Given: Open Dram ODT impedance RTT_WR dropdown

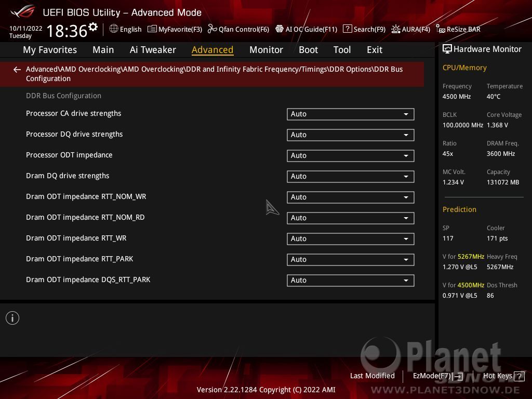Looking at the screenshot, I should [x=351, y=239].
